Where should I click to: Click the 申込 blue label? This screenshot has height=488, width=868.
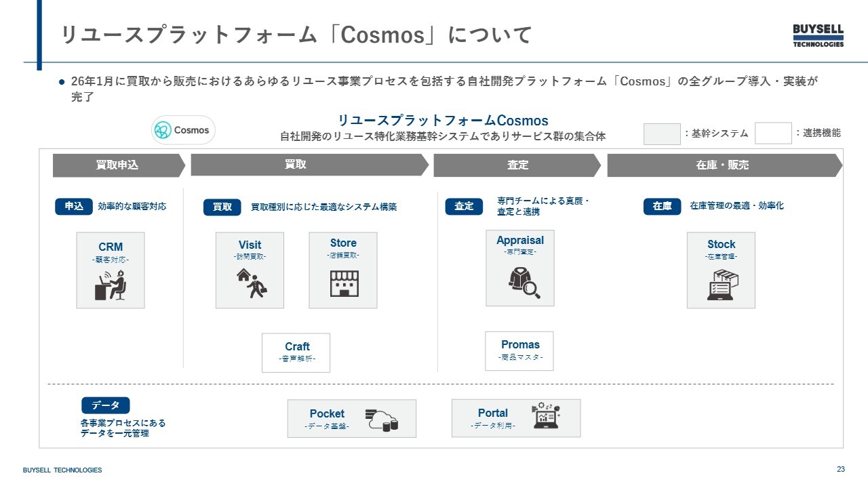(x=74, y=206)
